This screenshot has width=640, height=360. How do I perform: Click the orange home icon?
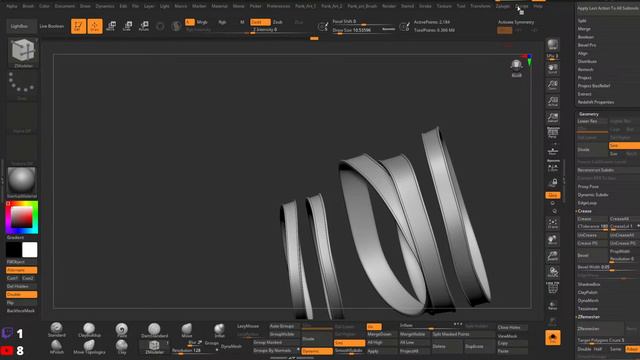coord(553,338)
